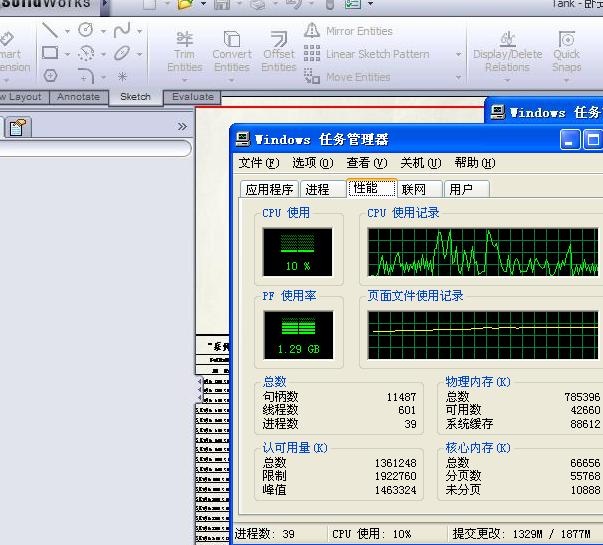Expand the panel with the double chevron
Screen dimensions: 603x545
coord(182,127)
